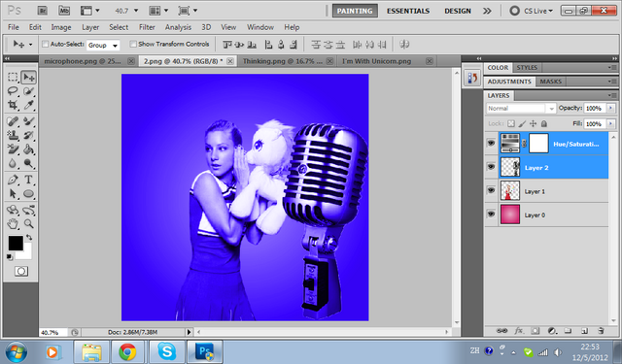622x364 pixels.
Task: Open the layer blend mode dropdown
Action: [521, 108]
